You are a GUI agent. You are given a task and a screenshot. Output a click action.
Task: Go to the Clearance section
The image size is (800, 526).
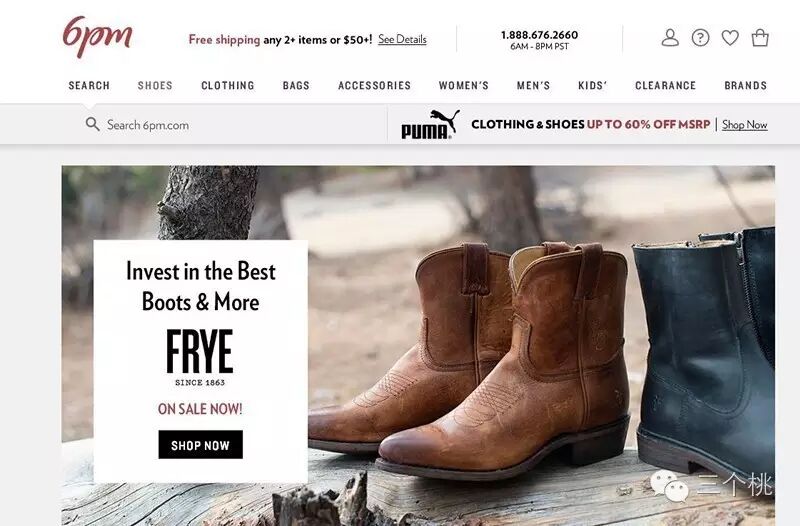665,86
